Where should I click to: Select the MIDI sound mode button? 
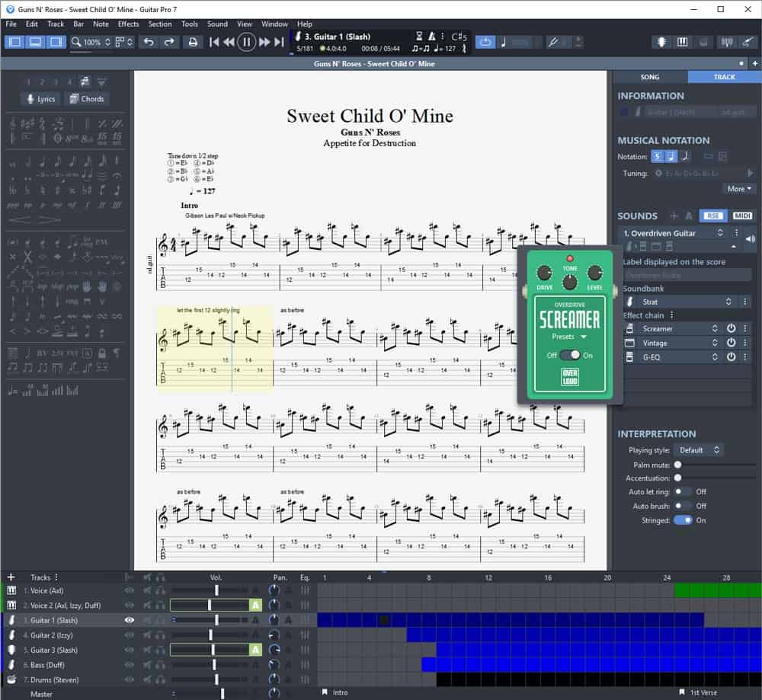742,216
